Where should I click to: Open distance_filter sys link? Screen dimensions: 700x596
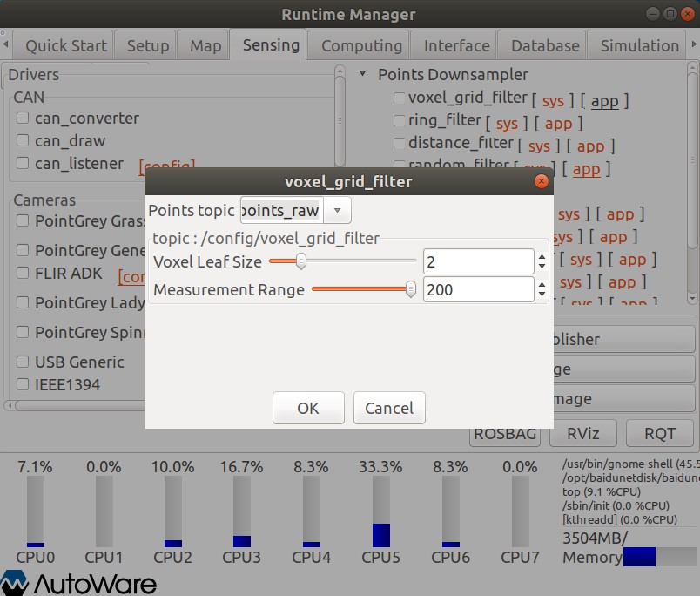[539, 146]
